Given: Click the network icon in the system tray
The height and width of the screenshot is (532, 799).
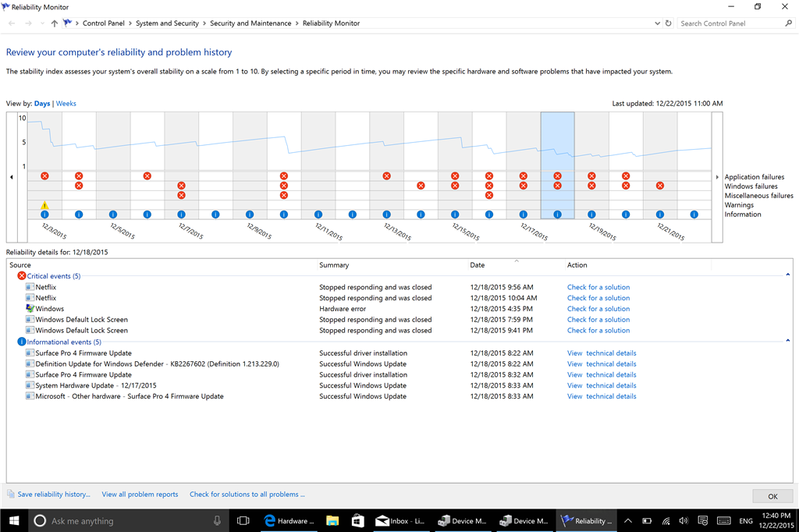Looking at the screenshot, I should point(664,520).
